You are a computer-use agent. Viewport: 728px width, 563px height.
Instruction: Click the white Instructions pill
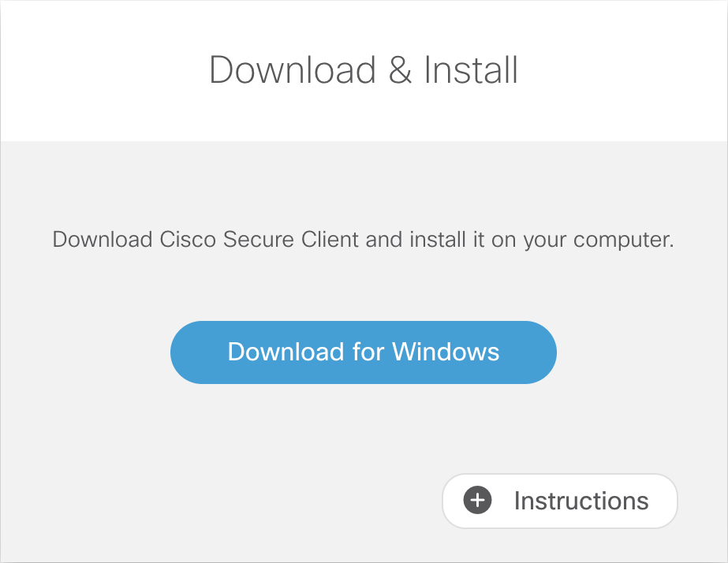point(559,501)
